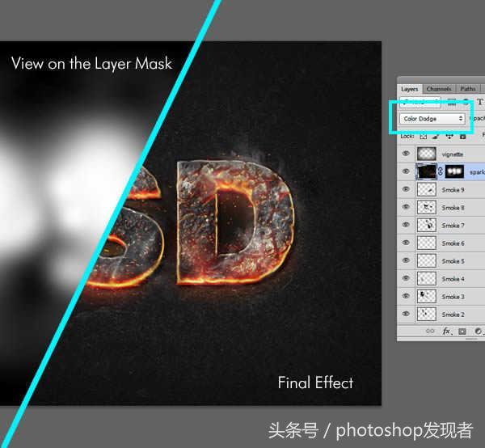Open the fx layer style menu

click(446, 331)
